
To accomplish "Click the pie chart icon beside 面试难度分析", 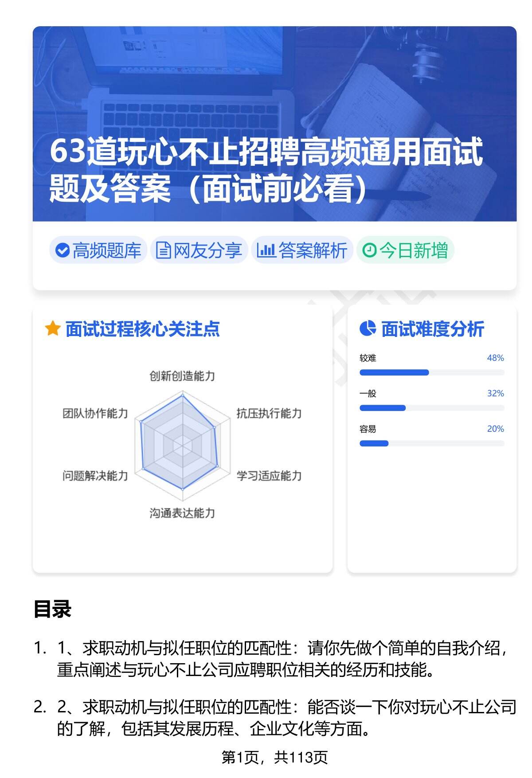I will (368, 329).
